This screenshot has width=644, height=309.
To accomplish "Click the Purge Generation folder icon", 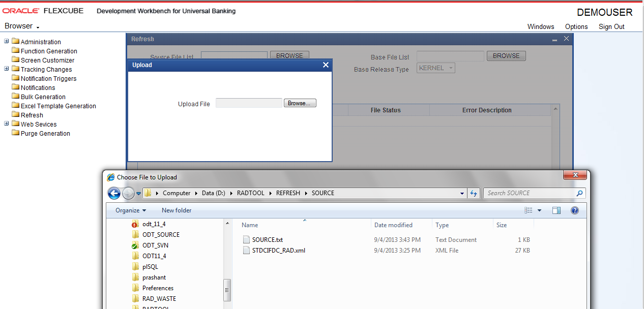I will point(15,133).
